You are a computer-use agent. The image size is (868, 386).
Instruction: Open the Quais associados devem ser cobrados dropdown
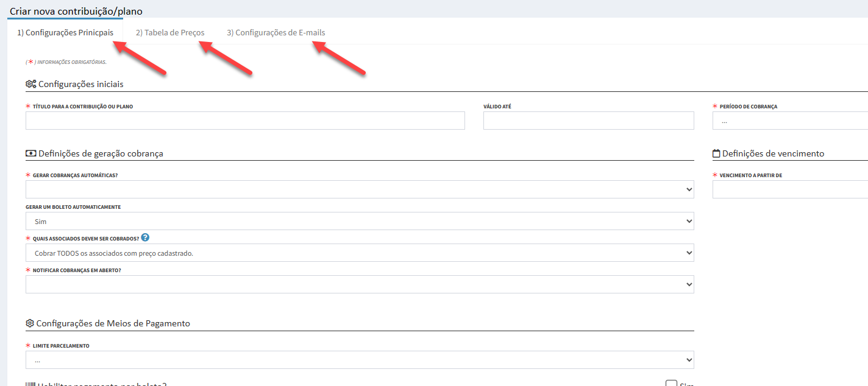coord(360,253)
